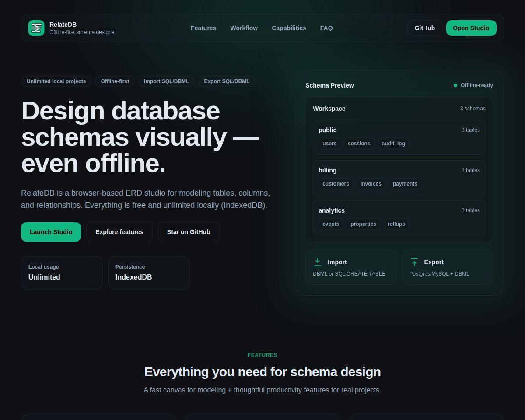The width and height of the screenshot is (525, 420).
Task: Click the properties table chip
Action: click(x=363, y=224)
